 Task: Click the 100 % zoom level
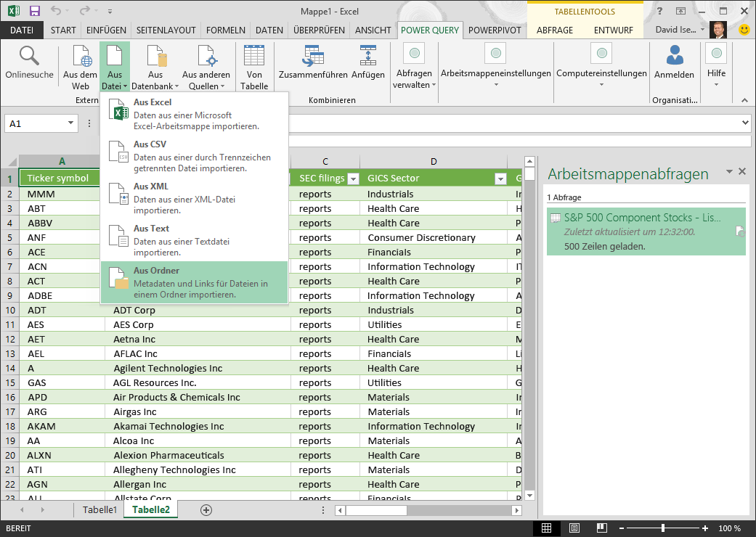click(x=729, y=528)
